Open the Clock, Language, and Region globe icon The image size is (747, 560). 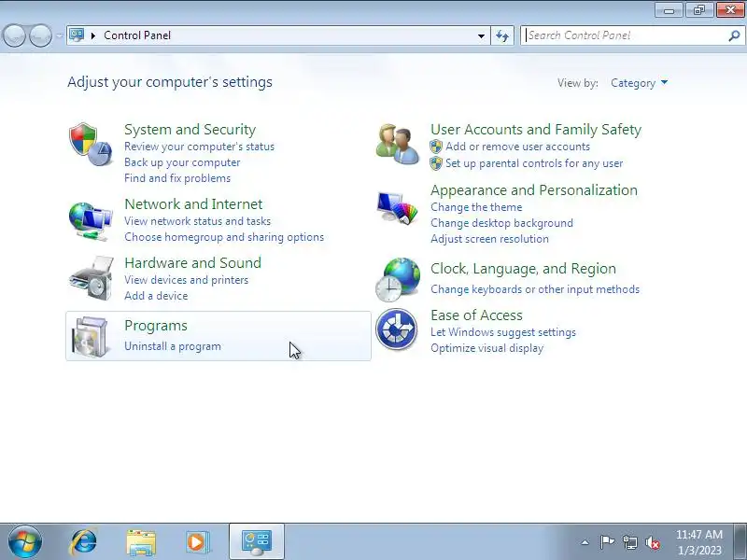(x=398, y=279)
